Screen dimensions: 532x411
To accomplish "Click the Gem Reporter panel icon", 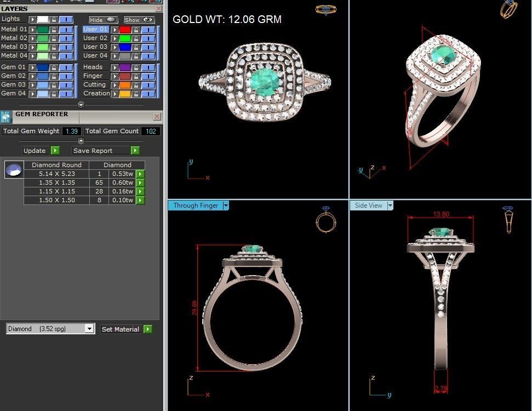I will tap(6, 117).
